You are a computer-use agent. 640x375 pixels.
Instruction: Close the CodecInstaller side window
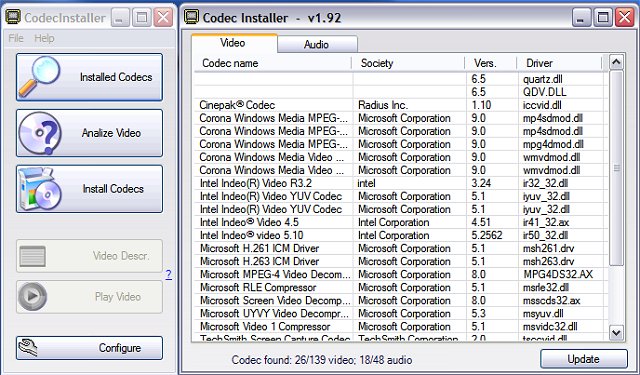pyautogui.click(x=163, y=18)
